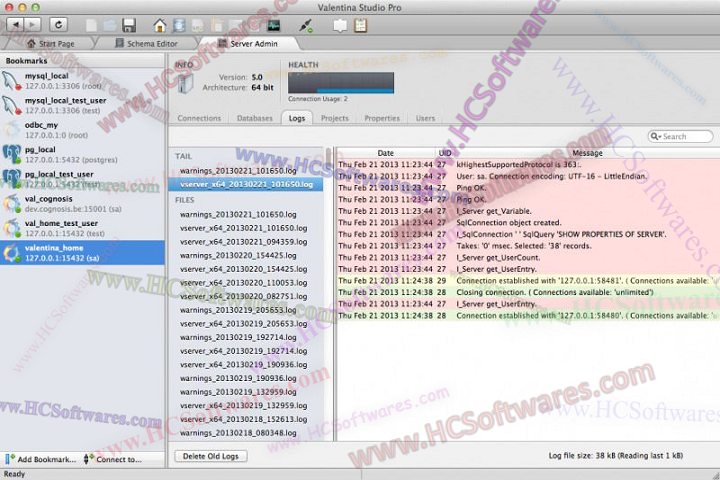This screenshot has width=720, height=480.
Task: Switch to the Schema Editor tab
Action: pyautogui.click(x=146, y=44)
